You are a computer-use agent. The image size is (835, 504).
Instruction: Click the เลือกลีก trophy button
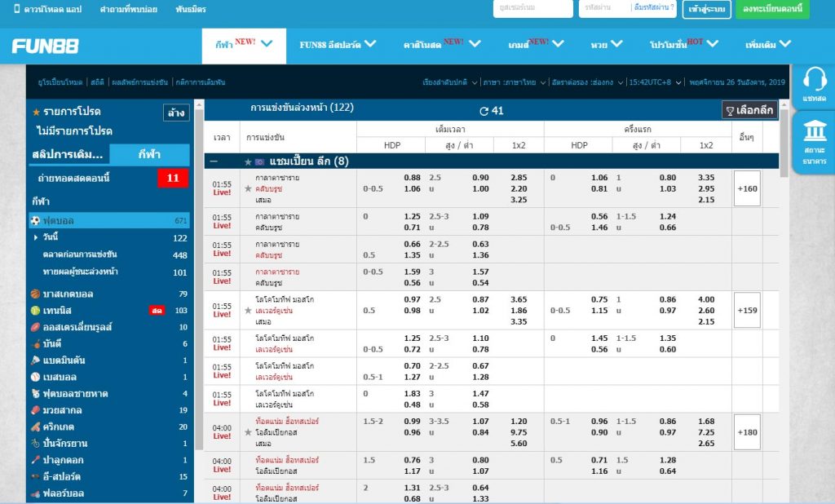click(x=748, y=108)
